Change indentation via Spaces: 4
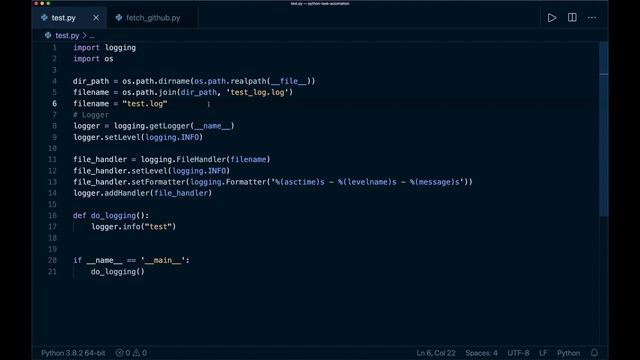This screenshot has height=360, width=640. pyautogui.click(x=481, y=353)
